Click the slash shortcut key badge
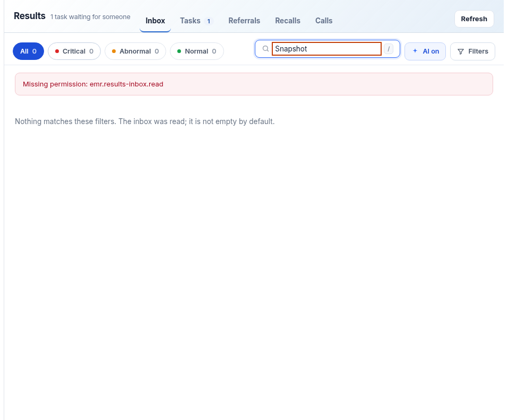This screenshot has width=508, height=420. coord(389,49)
